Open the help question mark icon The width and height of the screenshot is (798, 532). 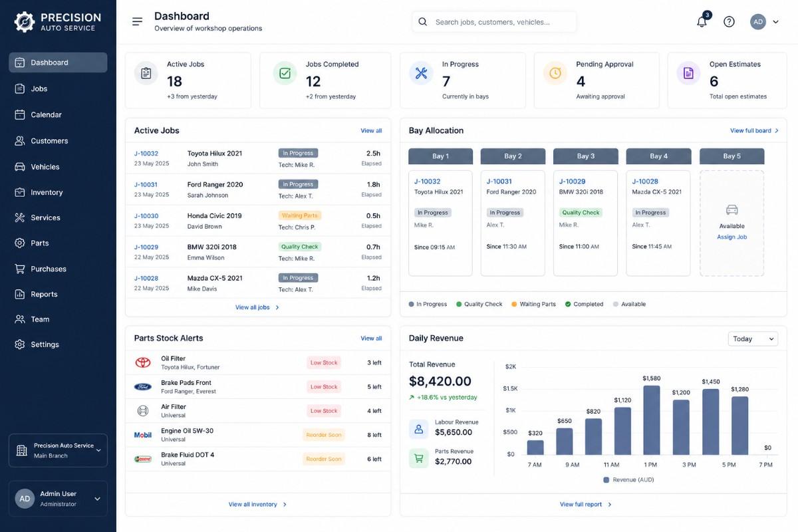(x=729, y=21)
